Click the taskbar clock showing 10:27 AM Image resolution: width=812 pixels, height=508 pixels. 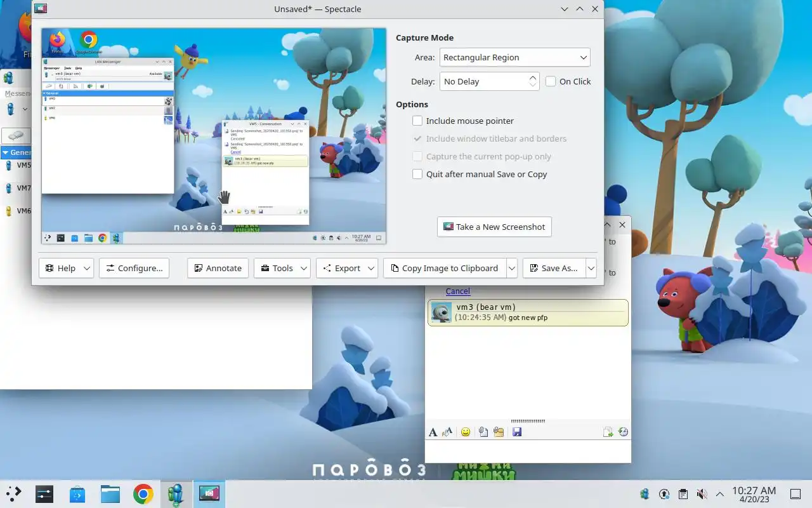754,494
